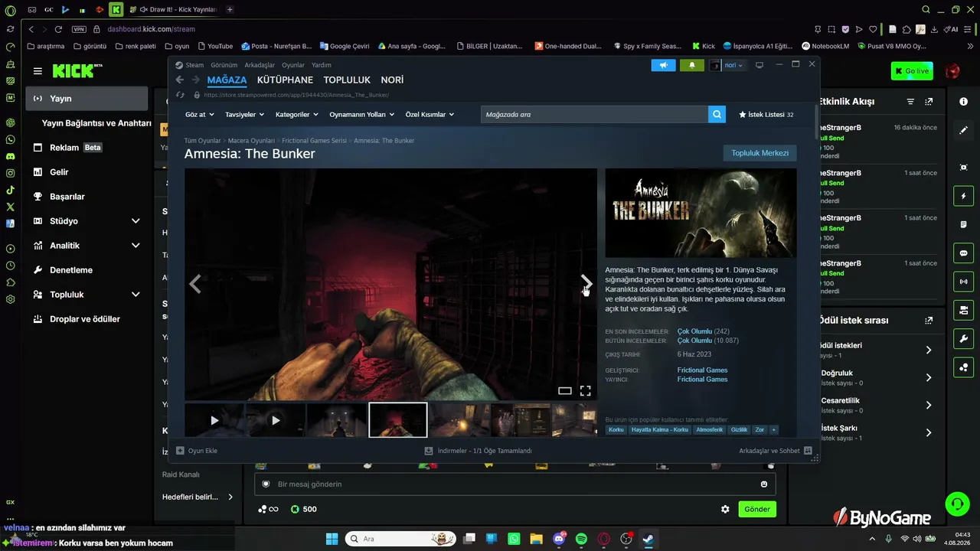Open Frictional Games developer link
Screen dimensions: 980x551
[702, 370]
